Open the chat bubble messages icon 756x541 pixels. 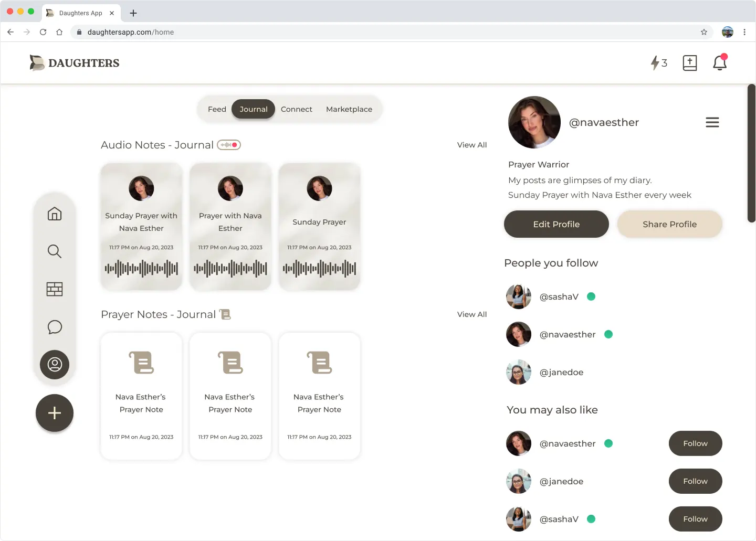click(x=55, y=327)
